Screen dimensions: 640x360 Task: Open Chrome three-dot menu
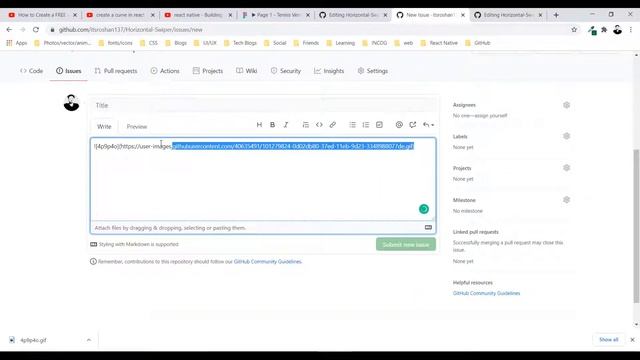click(631, 29)
